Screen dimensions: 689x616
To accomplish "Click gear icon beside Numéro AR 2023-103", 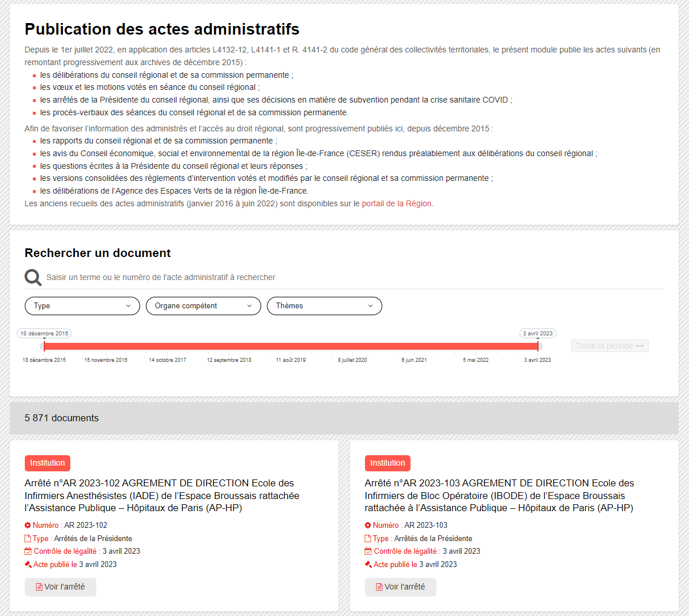I will pyautogui.click(x=368, y=525).
